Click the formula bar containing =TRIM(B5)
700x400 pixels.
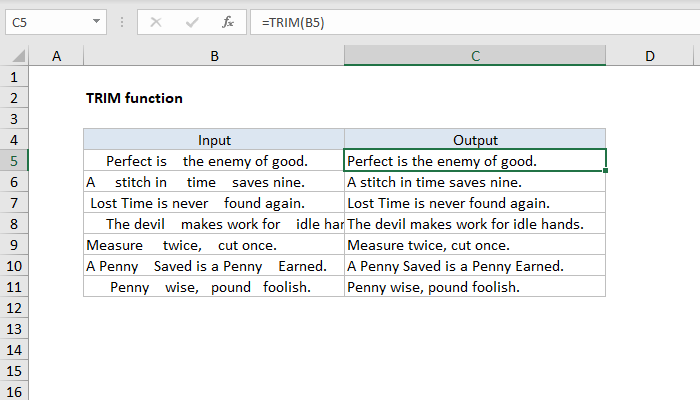[x=475, y=22]
